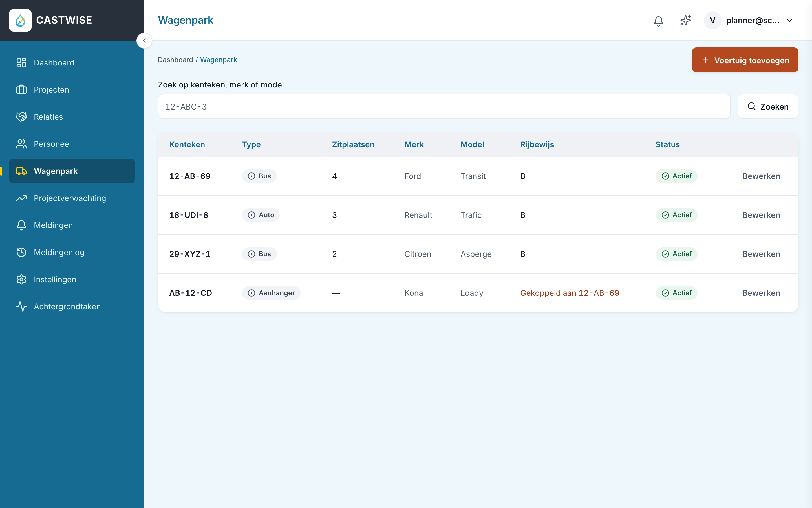The height and width of the screenshot is (508, 812).
Task: Expand the planner account dropdown
Action: pyautogui.click(x=789, y=21)
